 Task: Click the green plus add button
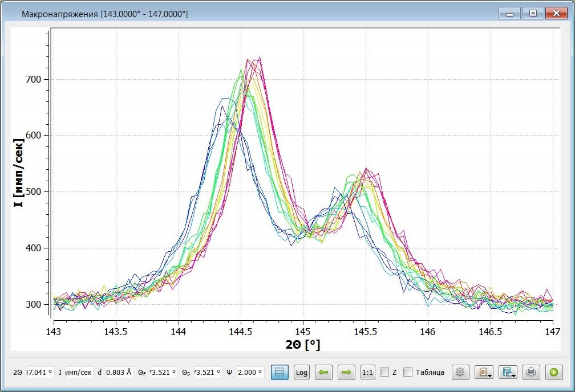[553, 373]
